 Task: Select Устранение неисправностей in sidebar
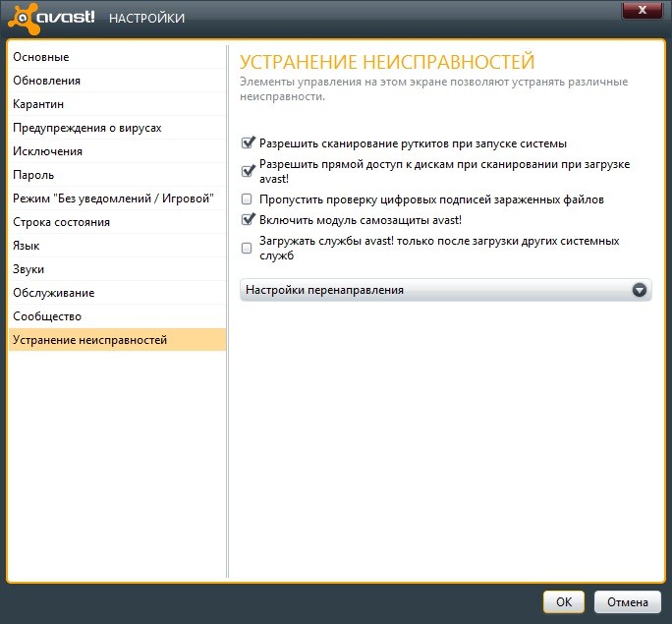[x=117, y=340]
